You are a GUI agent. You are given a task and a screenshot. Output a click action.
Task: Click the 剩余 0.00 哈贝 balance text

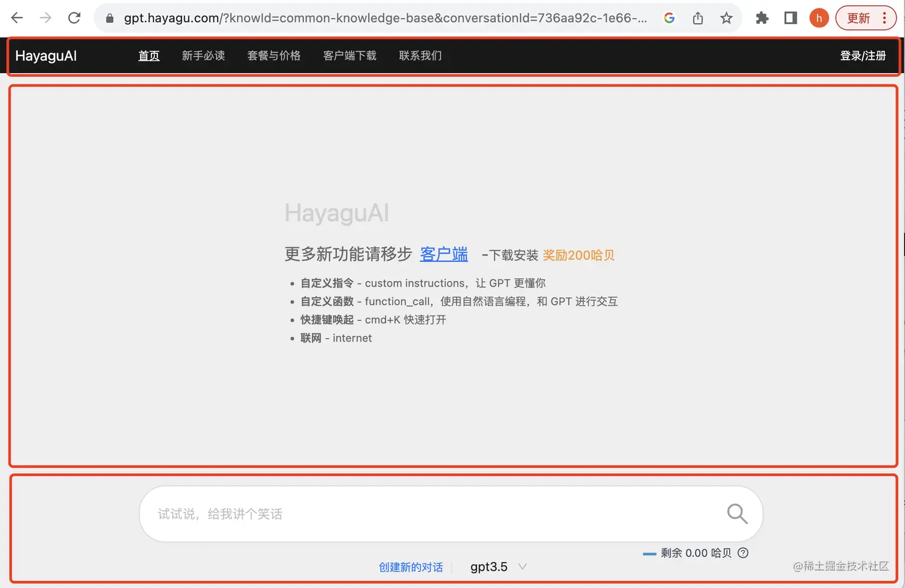(x=696, y=553)
